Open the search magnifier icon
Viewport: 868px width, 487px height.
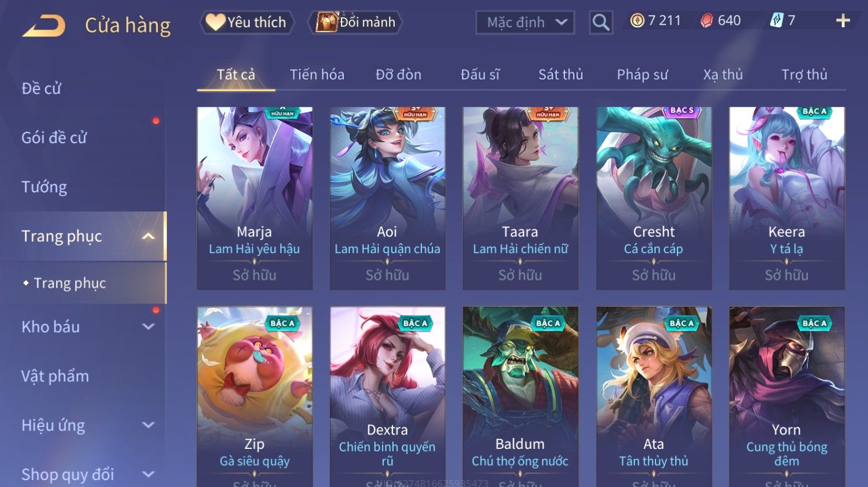tap(601, 23)
